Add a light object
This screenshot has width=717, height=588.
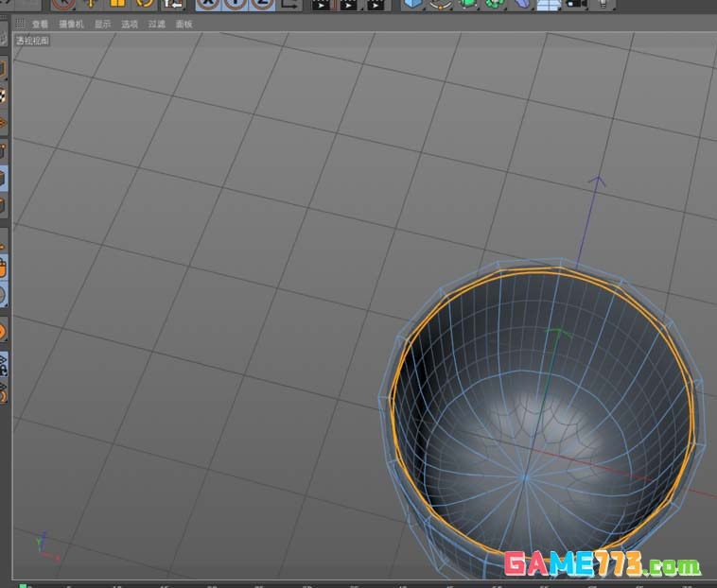[x=603, y=4]
